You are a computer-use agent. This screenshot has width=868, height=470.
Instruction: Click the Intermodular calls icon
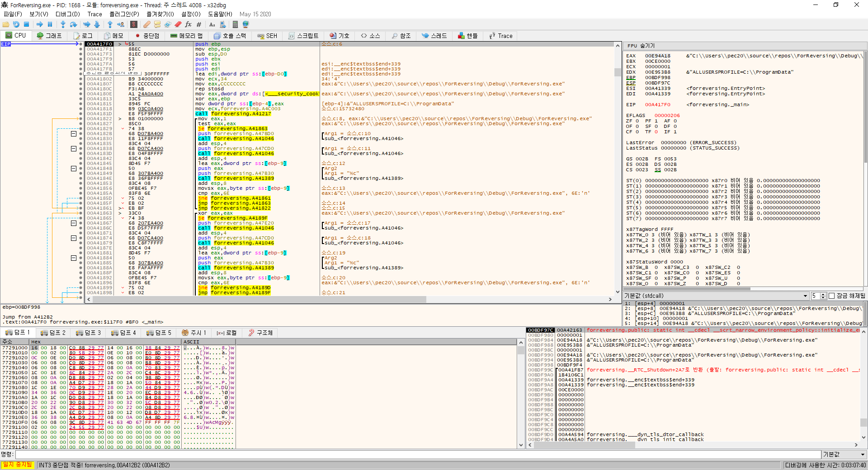(x=222, y=24)
